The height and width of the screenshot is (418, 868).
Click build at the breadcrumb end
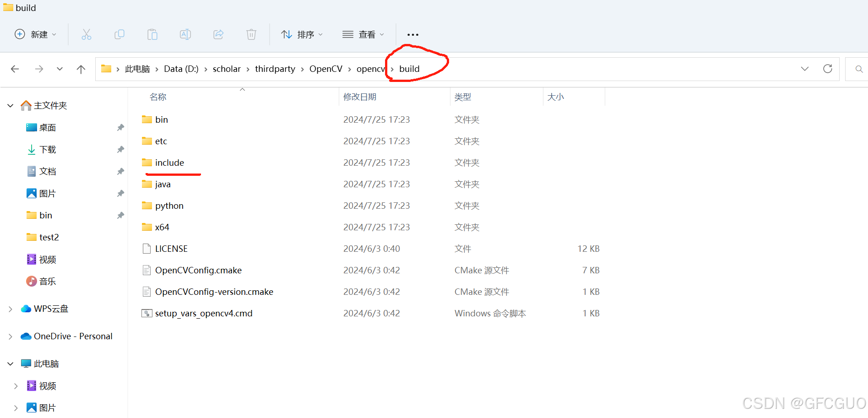point(409,69)
